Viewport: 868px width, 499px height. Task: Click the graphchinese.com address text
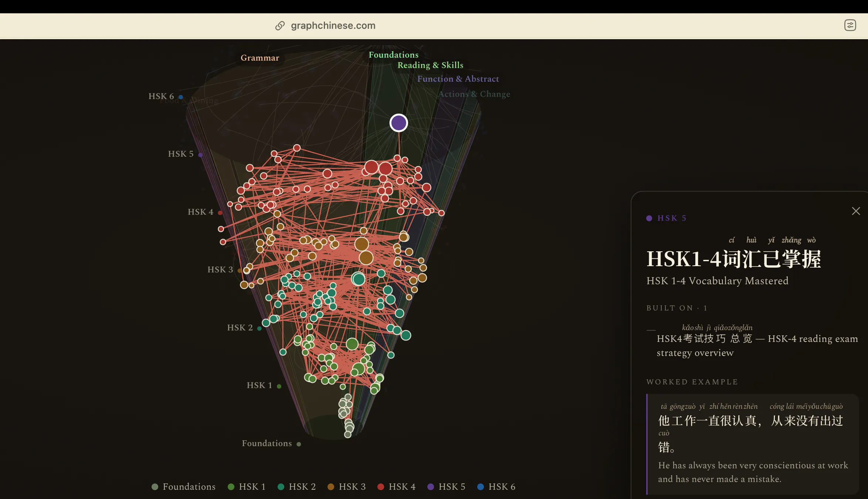(333, 26)
